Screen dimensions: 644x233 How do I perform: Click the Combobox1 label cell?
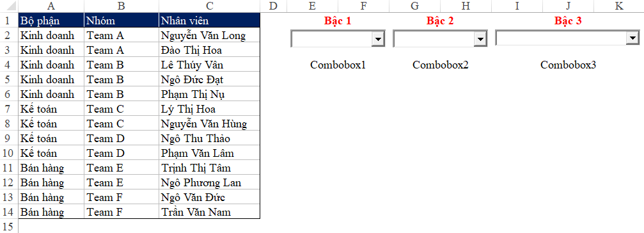tap(338, 65)
